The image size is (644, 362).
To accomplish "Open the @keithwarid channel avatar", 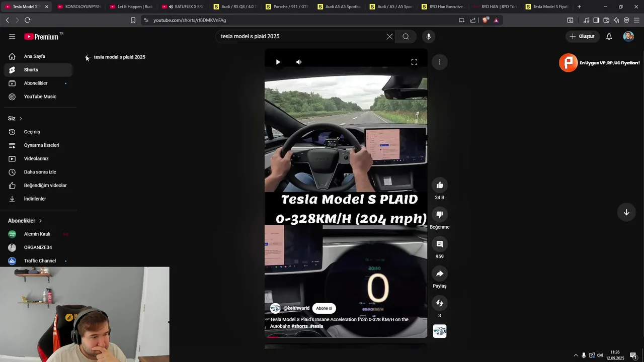I will [275, 308].
